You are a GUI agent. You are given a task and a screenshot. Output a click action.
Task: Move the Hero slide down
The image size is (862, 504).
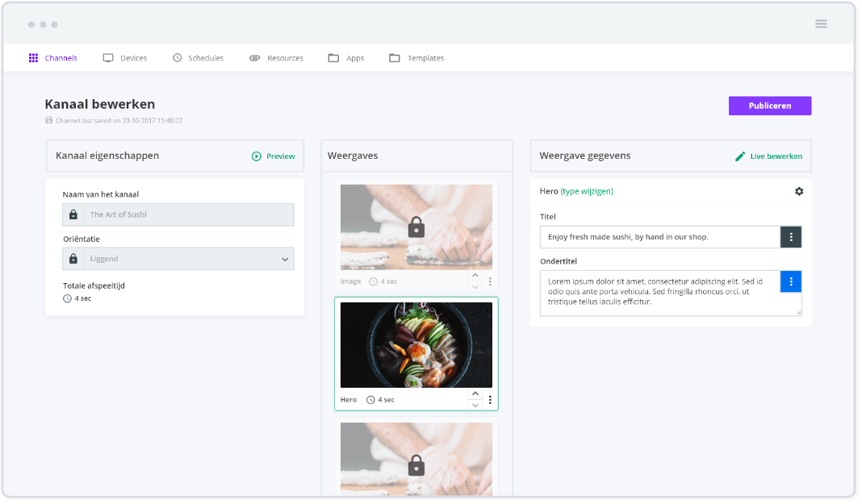tap(475, 405)
